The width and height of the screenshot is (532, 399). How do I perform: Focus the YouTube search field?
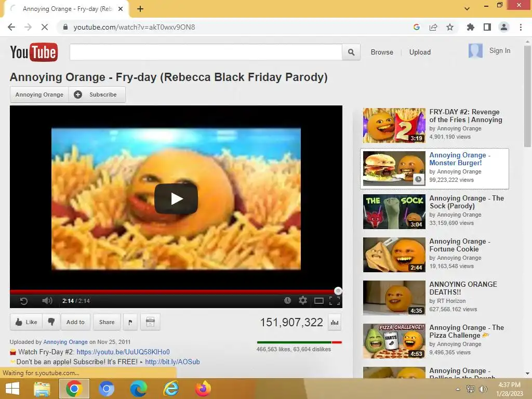pyautogui.click(x=206, y=52)
